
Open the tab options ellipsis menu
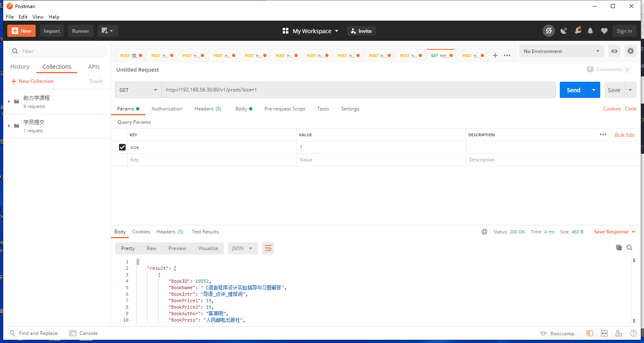coord(507,55)
